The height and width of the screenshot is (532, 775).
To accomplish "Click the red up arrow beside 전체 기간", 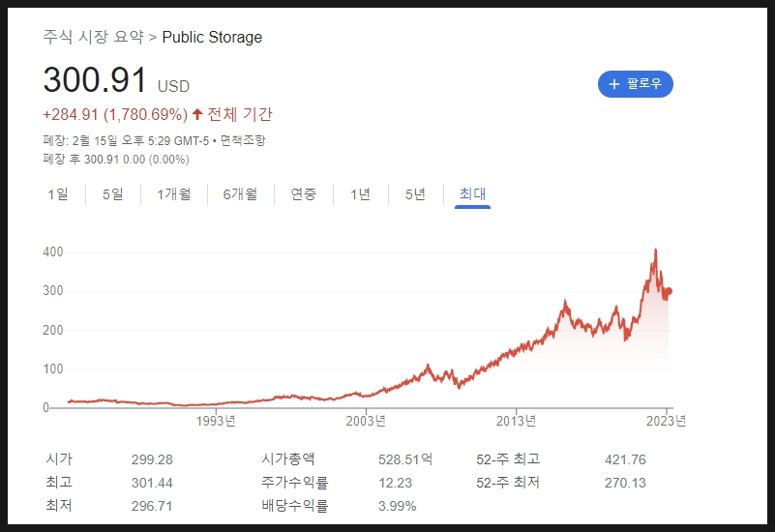I will point(197,114).
